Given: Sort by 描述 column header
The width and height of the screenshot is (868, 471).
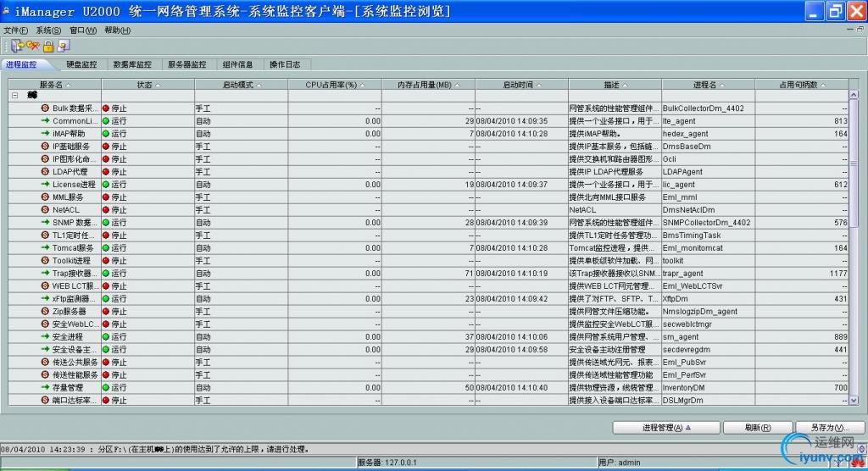Looking at the screenshot, I should tap(615, 85).
